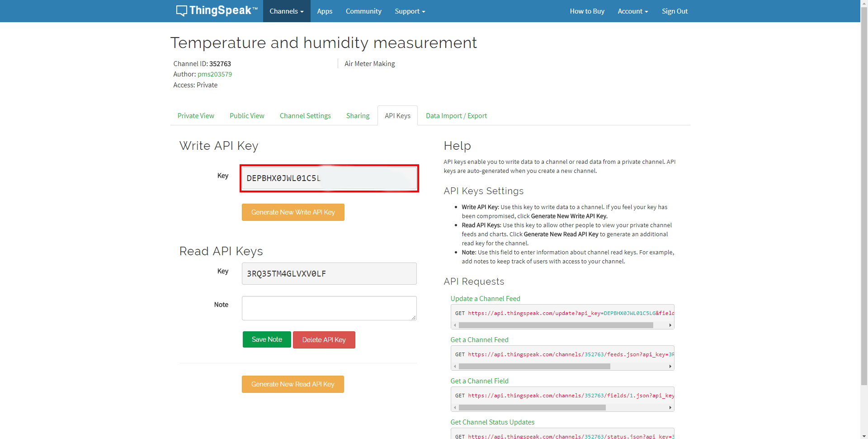Image resolution: width=868 pixels, height=439 pixels.
Task: Click the Get a Channel Field scrollbar thumb
Action: point(532,407)
